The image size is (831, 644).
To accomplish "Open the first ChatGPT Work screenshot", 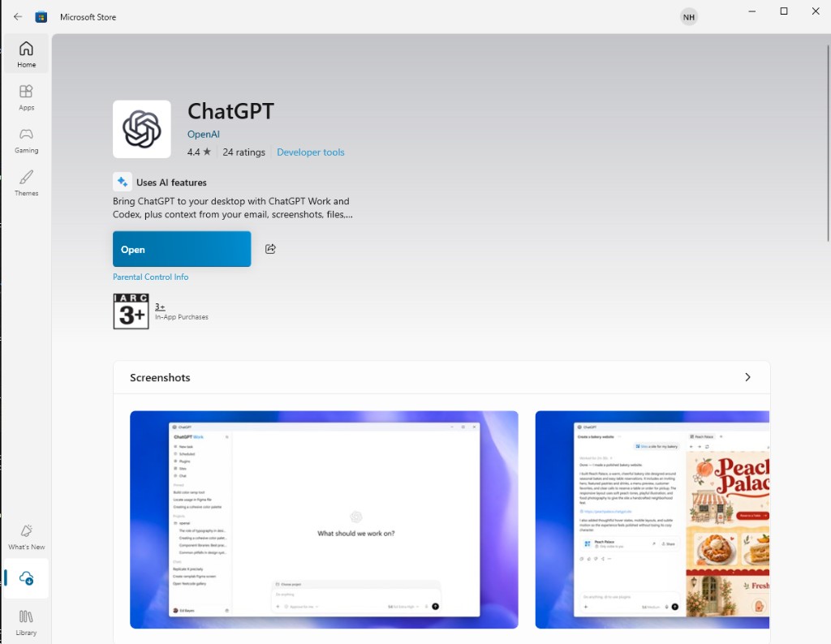I will [x=325, y=520].
